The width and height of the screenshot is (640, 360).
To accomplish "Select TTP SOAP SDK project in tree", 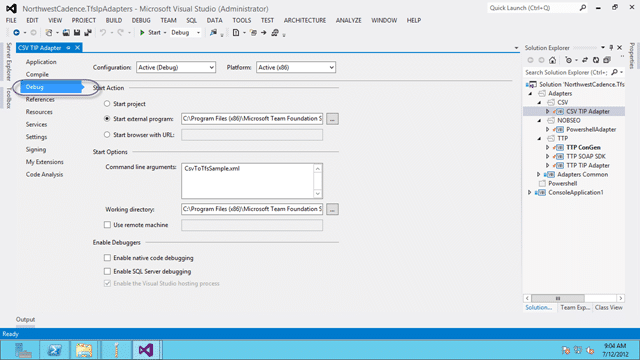I will tap(586, 156).
